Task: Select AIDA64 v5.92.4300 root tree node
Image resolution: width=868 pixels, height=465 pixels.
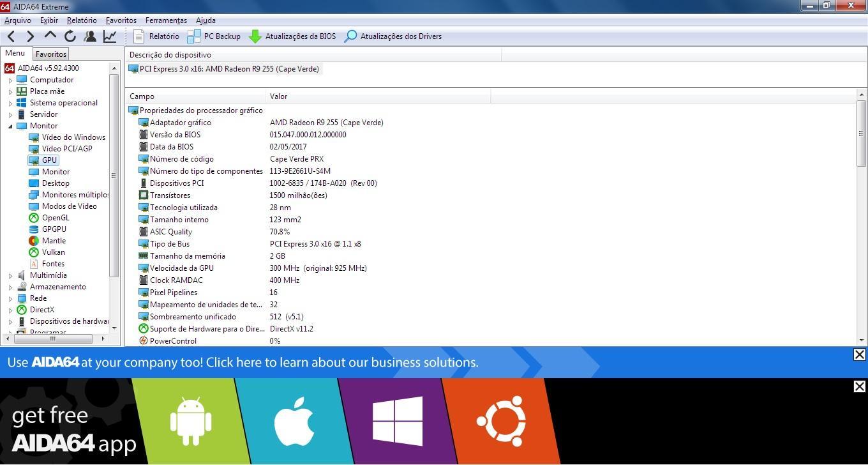Action: 42,68
